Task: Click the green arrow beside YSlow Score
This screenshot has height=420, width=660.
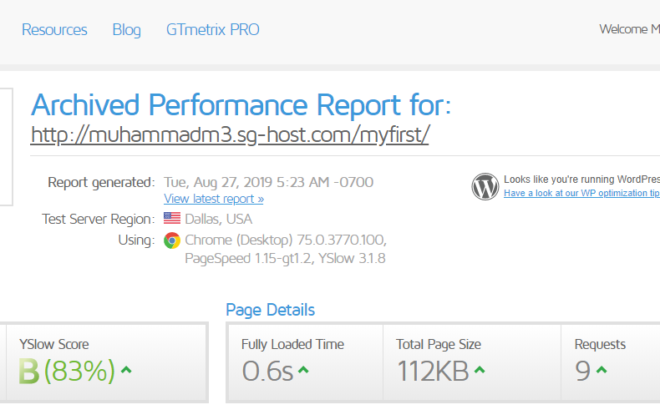Action: pyautogui.click(x=126, y=370)
